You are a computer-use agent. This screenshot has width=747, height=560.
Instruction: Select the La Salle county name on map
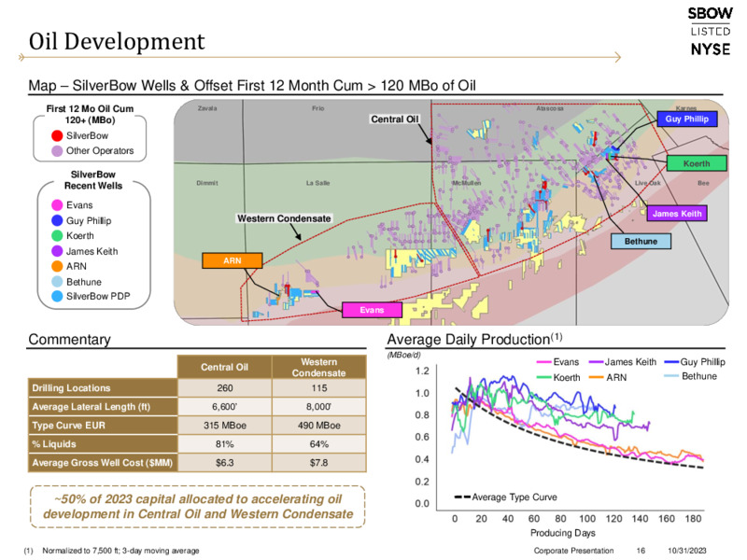pos(317,183)
